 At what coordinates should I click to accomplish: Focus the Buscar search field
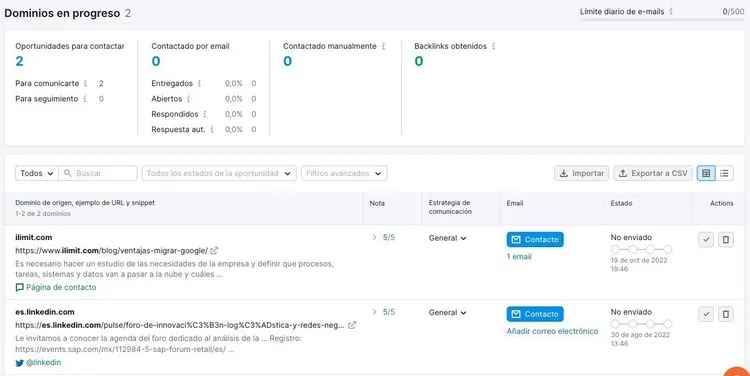pyautogui.click(x=98, y=173)
